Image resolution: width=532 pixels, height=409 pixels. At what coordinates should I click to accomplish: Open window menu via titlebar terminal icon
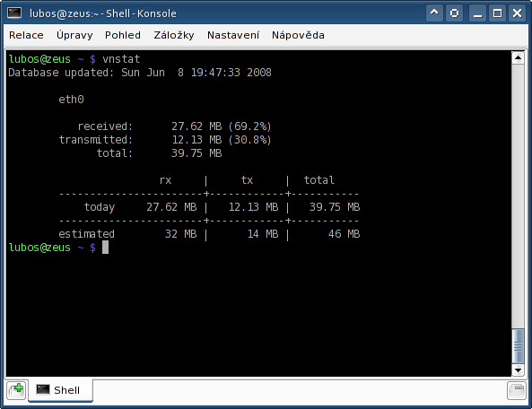coord(14,13)
